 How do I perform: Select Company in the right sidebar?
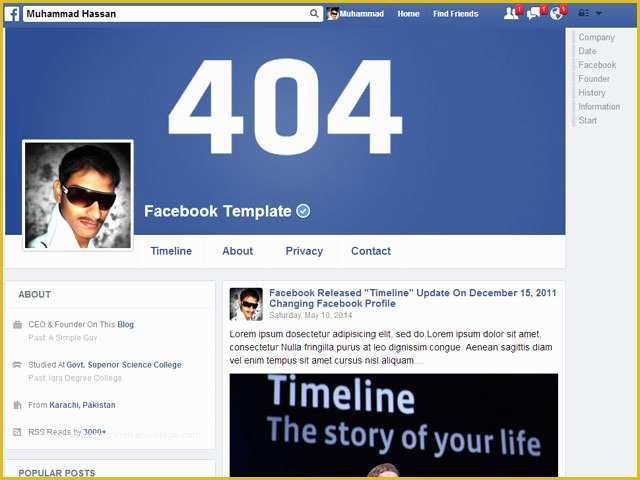[x=596, y=37]
